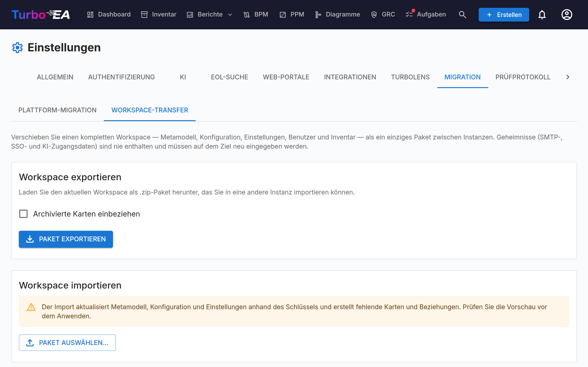
Task: Open the user account avatar icon
Action: (x=567, y=14)
